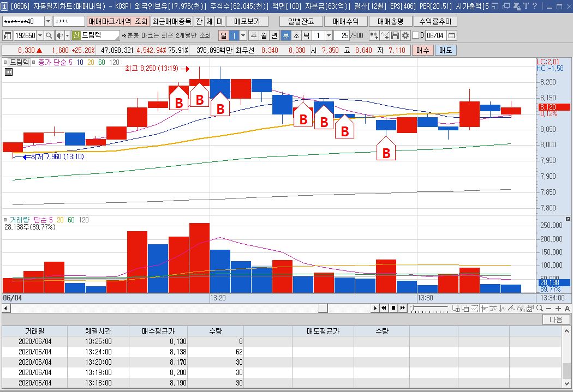Image resolution: width=573 pixels, height=392 pixels.
Task: Open the 드림텍 stock name combo box
Action: 95,35
